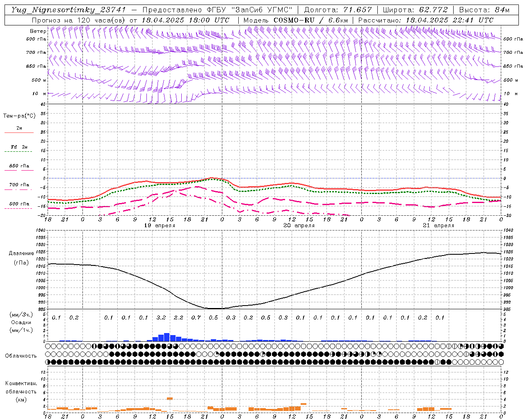
Task: Click the Ветер wind panel label
Action: click(x=38, y=31)
